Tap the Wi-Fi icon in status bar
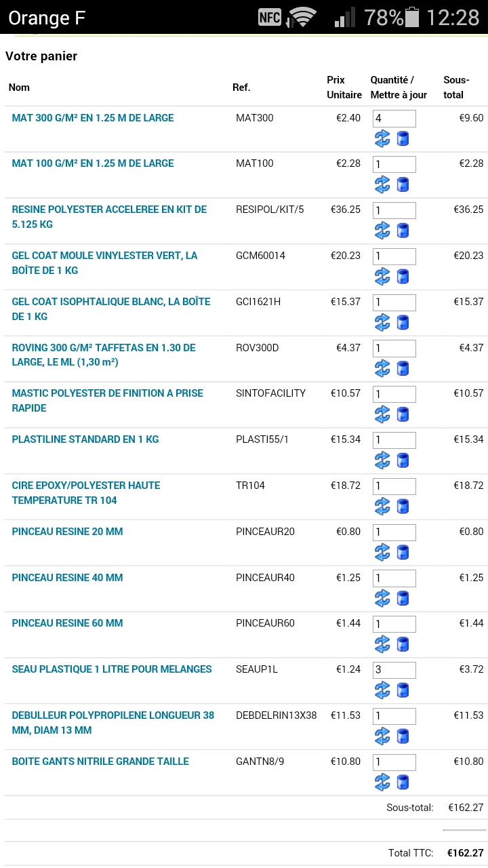488x868 pixels. point(303,17)
